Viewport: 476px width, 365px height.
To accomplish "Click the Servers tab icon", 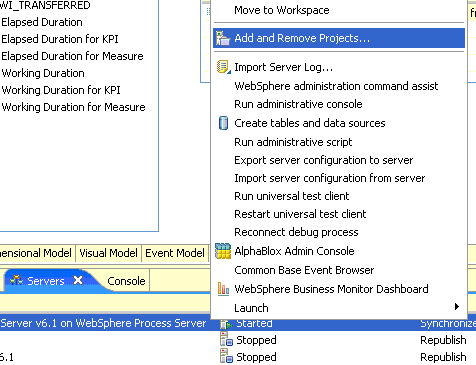I will tap(16, 280).
